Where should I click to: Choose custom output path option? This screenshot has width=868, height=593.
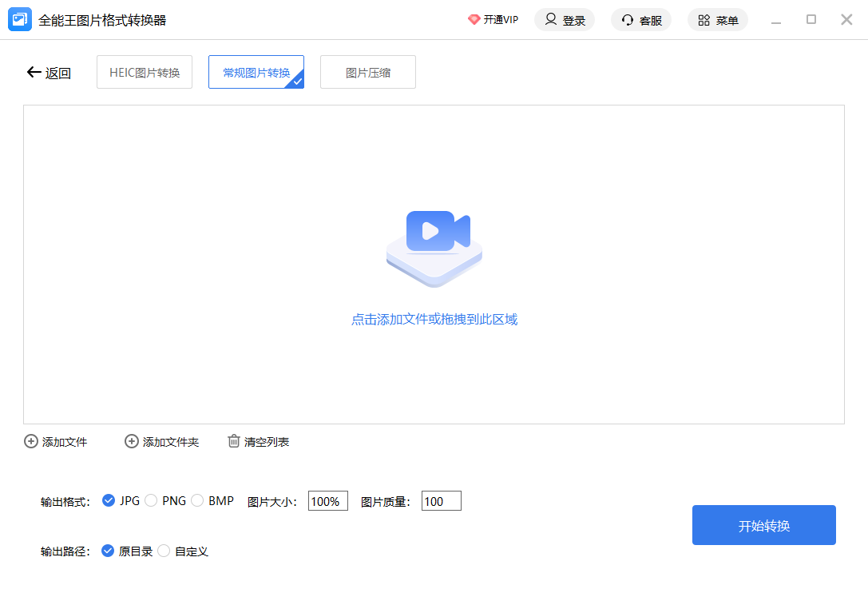click(x=164, y=551)
